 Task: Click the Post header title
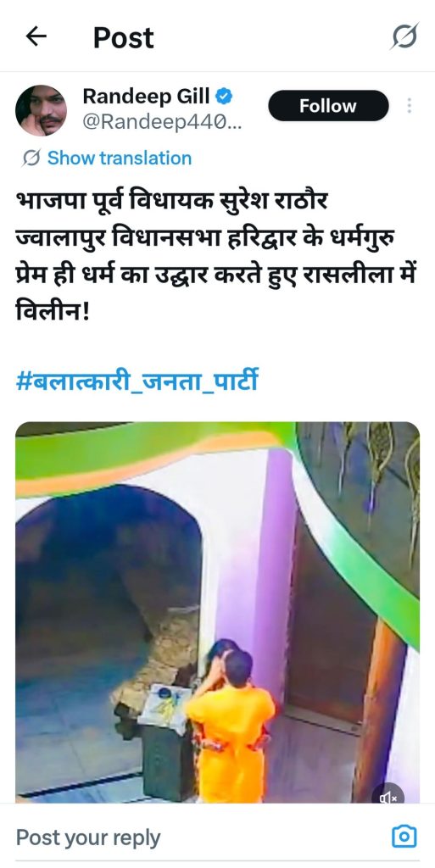point(124,37)
